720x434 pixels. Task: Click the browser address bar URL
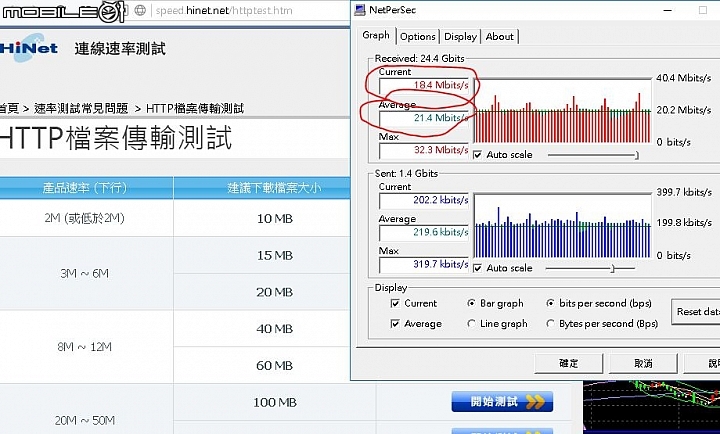(x=224, y=11)
